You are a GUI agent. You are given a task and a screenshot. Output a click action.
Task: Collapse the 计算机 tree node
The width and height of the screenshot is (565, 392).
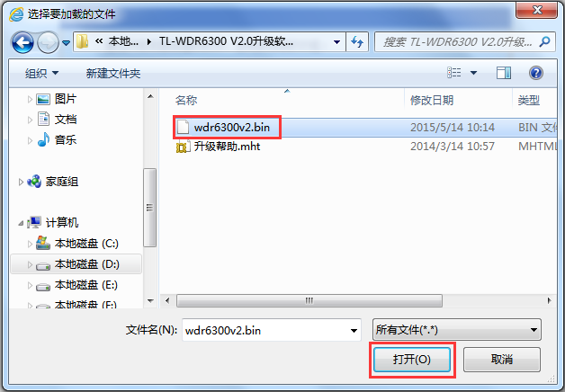tap(21, 224)
